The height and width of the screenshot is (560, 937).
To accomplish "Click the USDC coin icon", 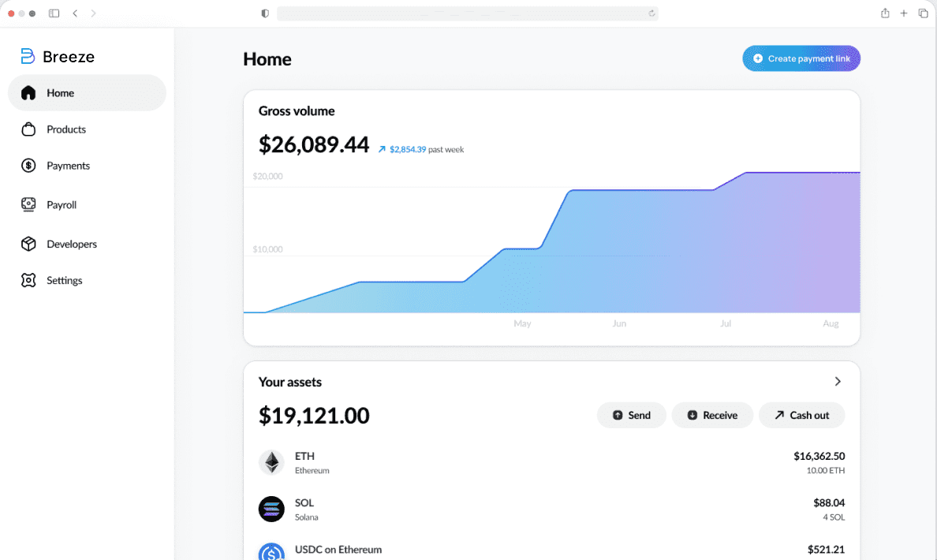I will click(271, 551).
